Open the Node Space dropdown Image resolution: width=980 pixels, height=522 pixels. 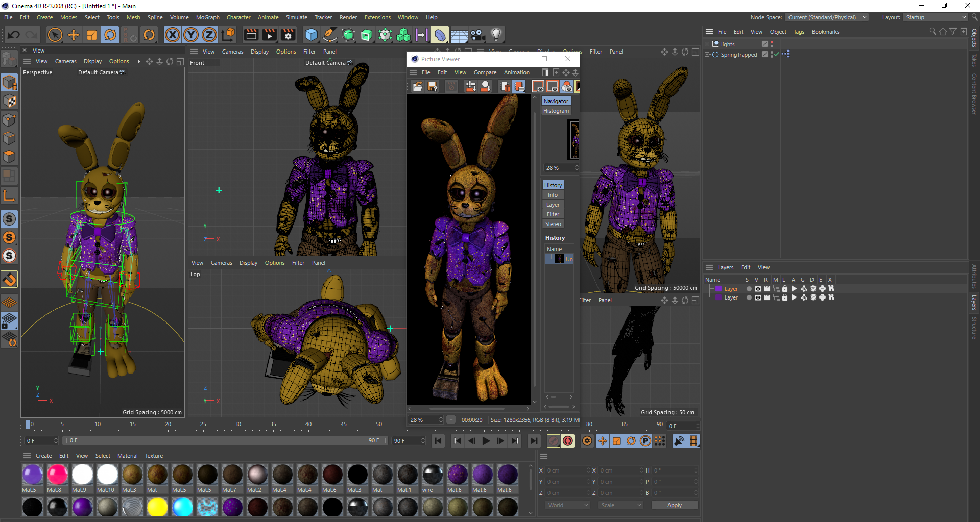click(826, 17)
